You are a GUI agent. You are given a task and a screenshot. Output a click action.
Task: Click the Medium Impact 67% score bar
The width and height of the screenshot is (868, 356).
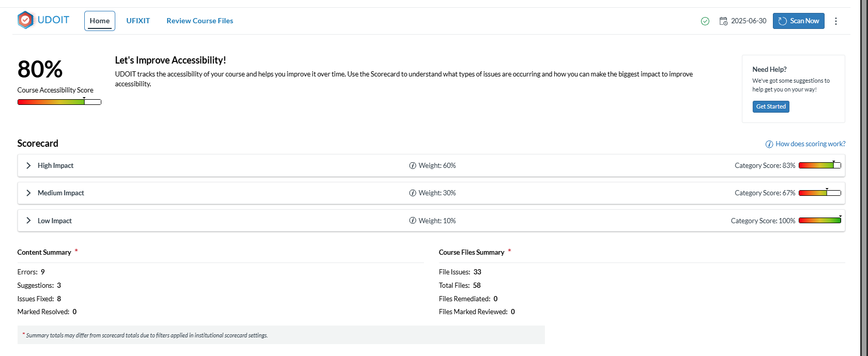coord(820,193)
